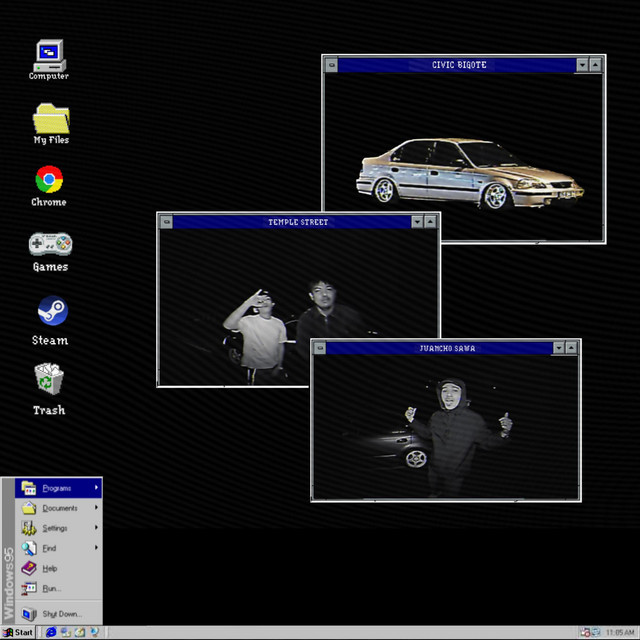Launch Chrome from the desktop

[x=49, y=180]
